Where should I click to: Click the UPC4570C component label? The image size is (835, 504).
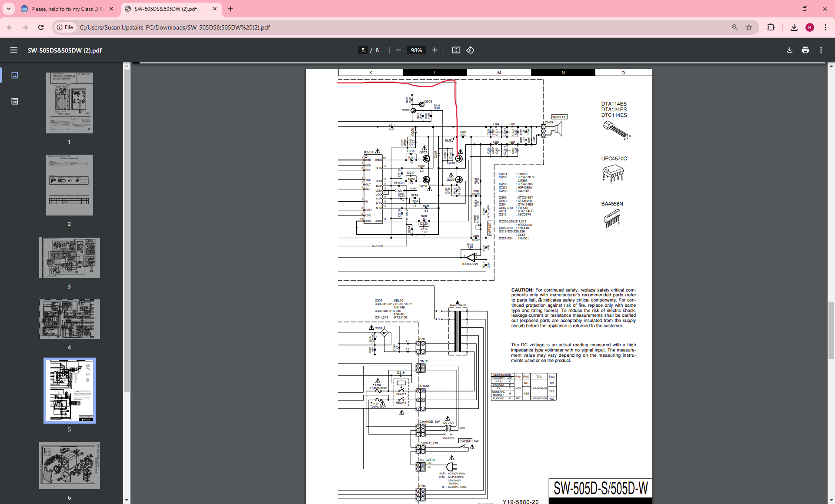point(614,159)
